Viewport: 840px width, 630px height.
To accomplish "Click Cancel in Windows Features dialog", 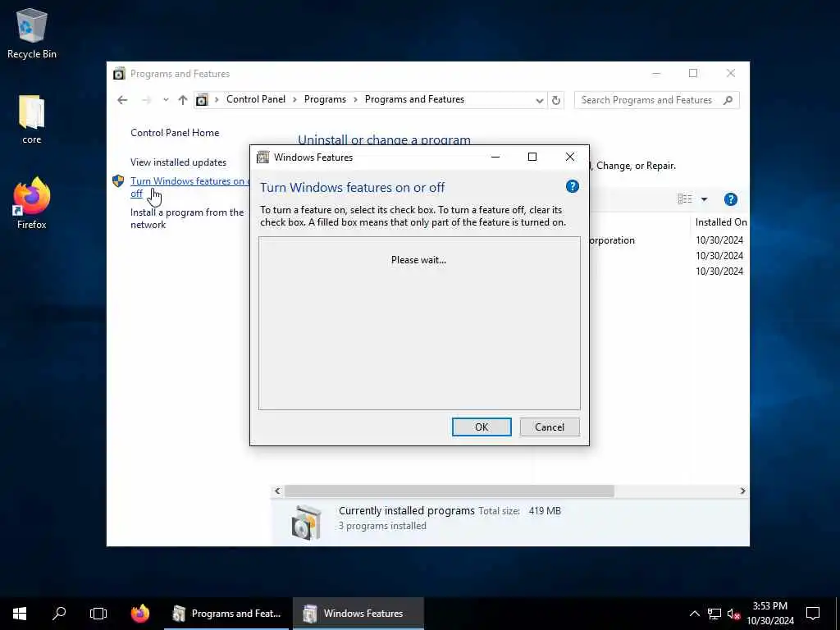I will [x=549, y=427].
